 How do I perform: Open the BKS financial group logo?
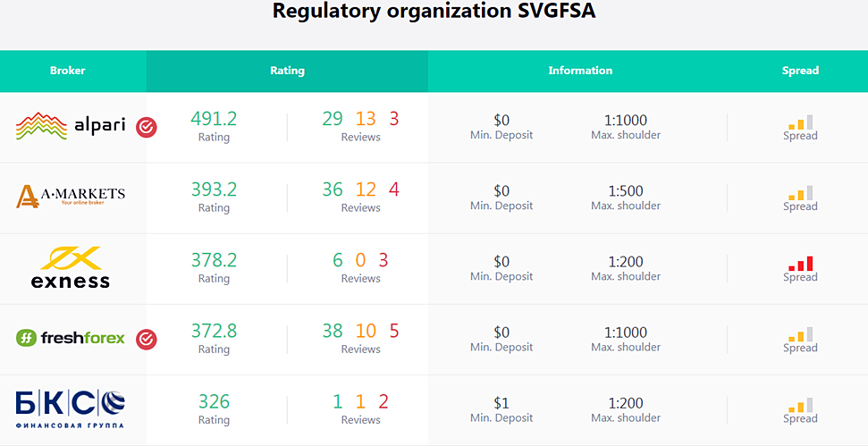[x=71, y=408]
